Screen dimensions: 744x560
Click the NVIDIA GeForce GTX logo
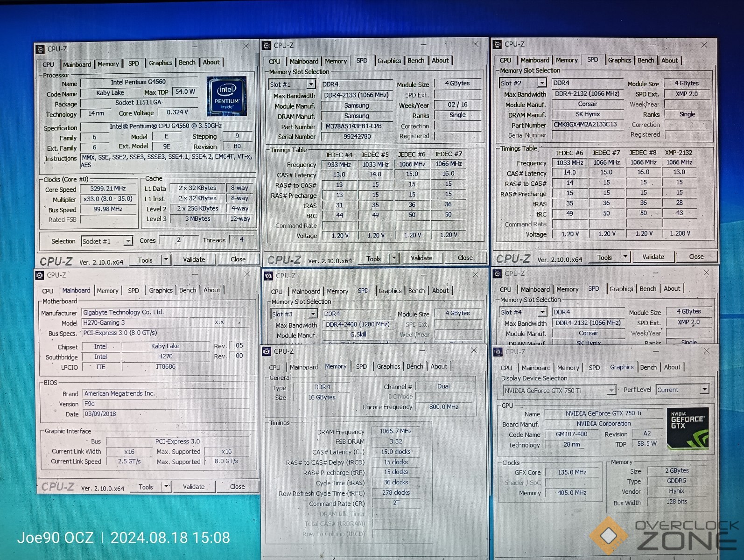(x=688, y=428)
